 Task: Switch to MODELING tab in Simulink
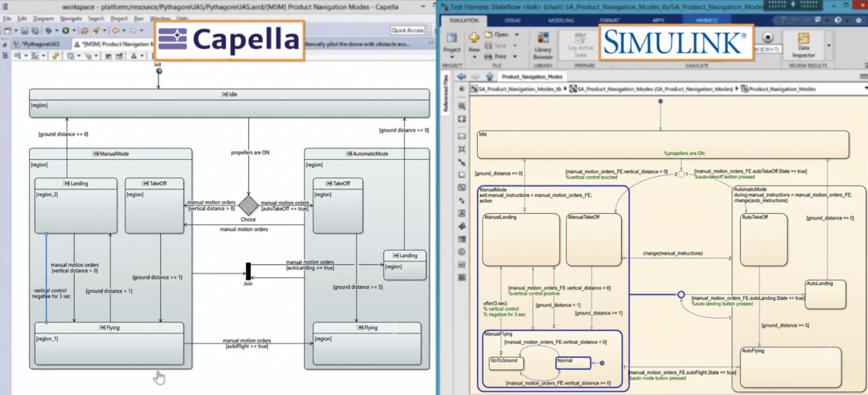point(562,20)
